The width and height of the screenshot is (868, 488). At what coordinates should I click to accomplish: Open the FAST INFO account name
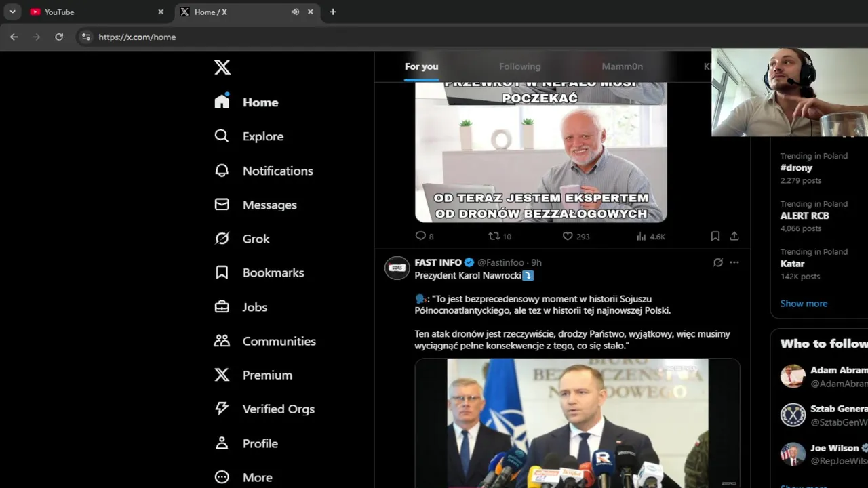438,262
